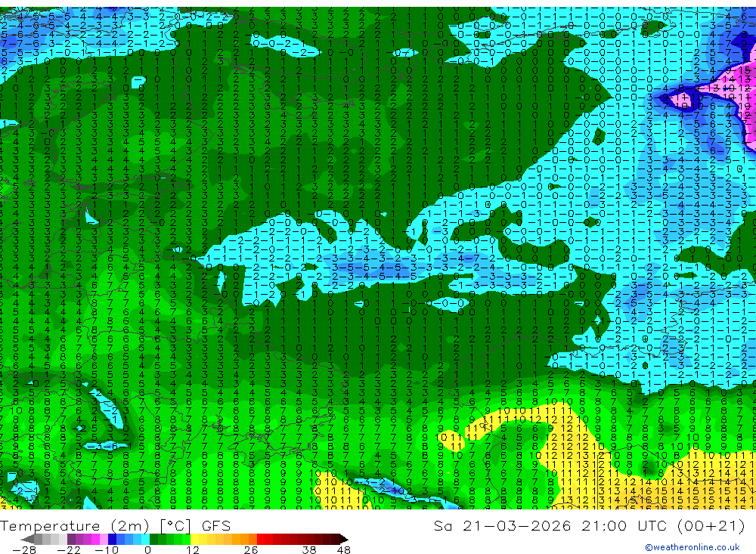The image size is (756, 554).
Task: Pick the bright red swatch right of 26
Action: click(x=261, y=540)
